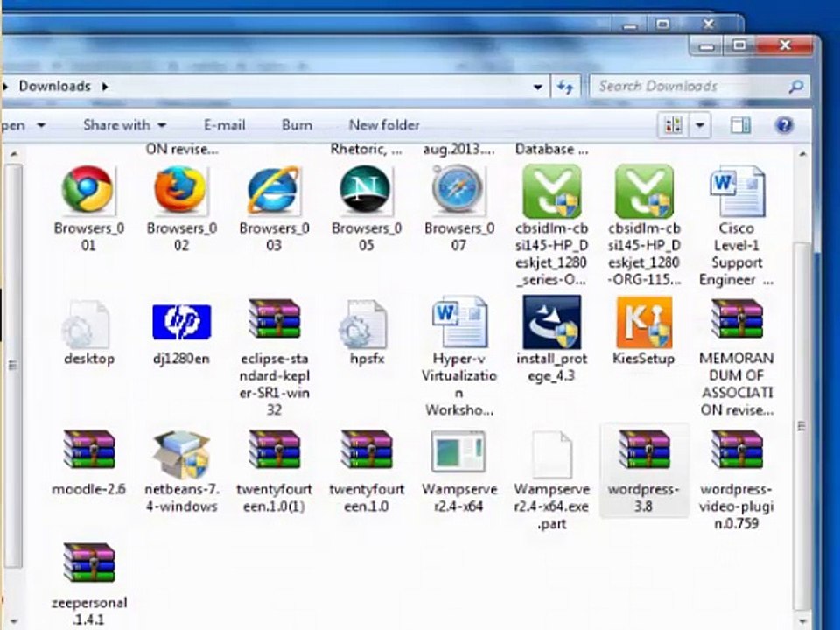Toggle the preview pane button
This screenshot has width=840, height=630.
(x=740, y=126)
